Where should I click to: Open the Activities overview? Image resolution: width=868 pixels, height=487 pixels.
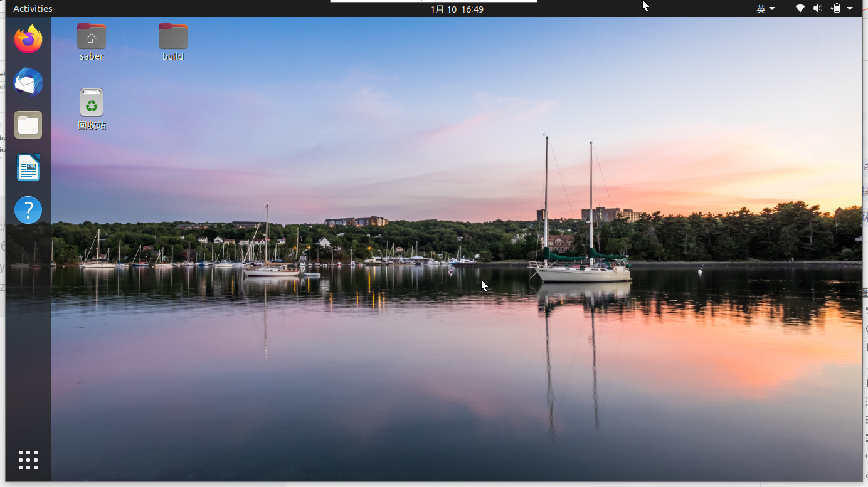click(33, 8)
